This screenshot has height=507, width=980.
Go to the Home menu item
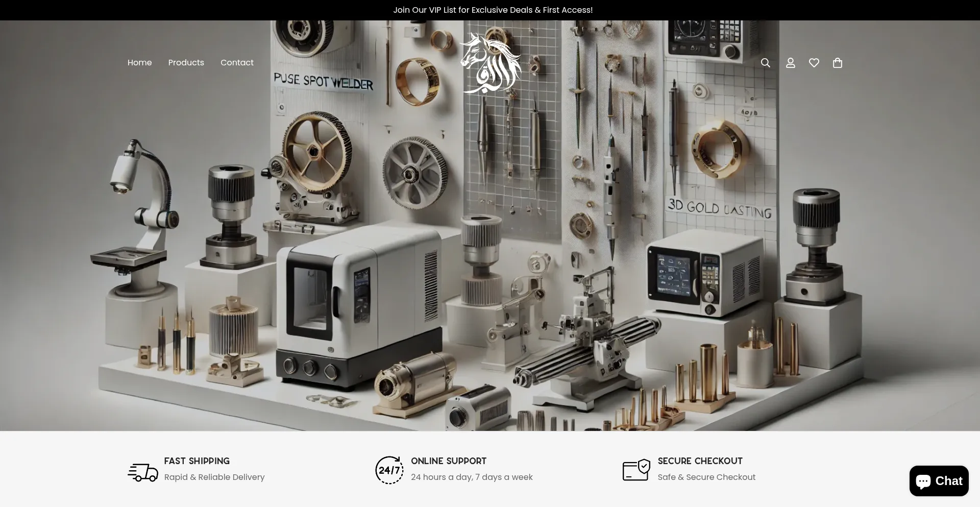tap(139, 63)
